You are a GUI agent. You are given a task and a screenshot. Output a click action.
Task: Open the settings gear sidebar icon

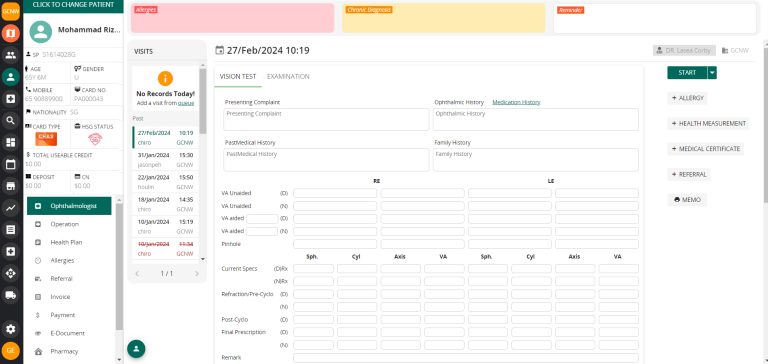[11, 329]
